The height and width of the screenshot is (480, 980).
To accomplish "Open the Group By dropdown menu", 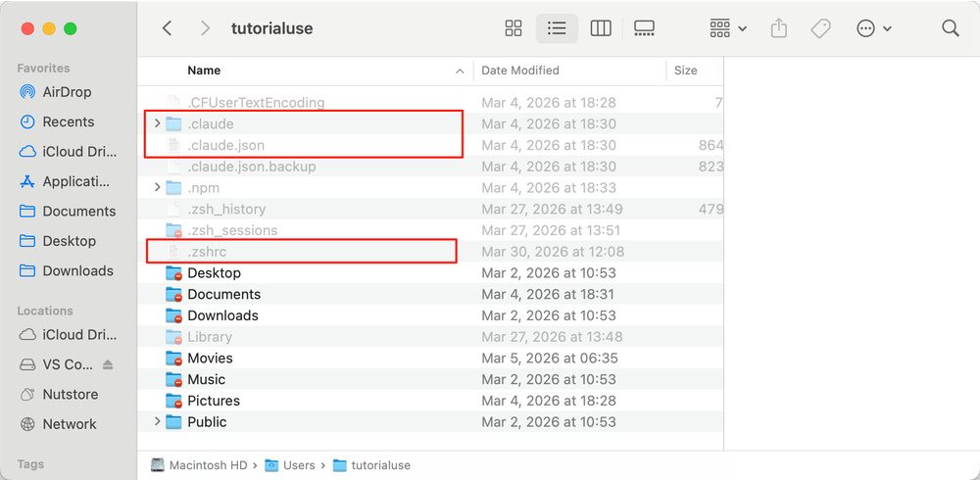I will pos(728,28).
